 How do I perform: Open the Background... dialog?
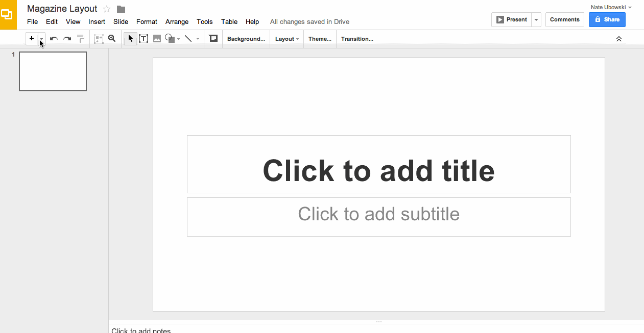tap(246, 39)
